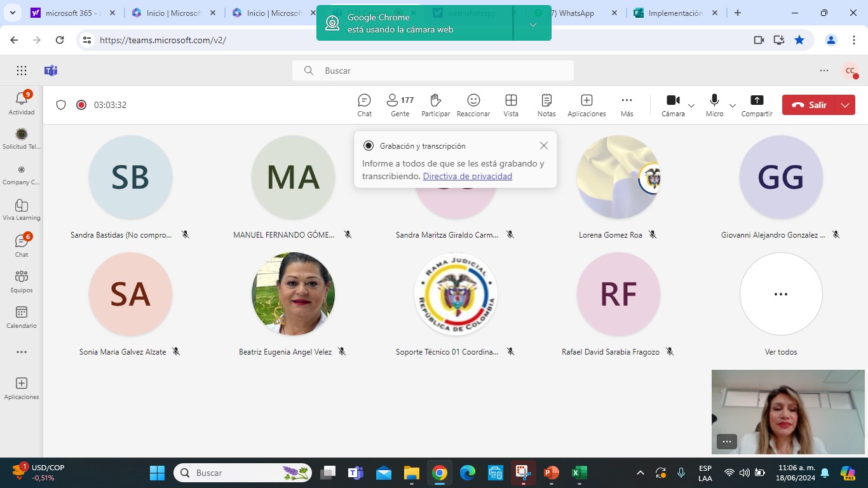Show the Gente participants list
This screenshot has height=488, width=868.
point(400,105)
